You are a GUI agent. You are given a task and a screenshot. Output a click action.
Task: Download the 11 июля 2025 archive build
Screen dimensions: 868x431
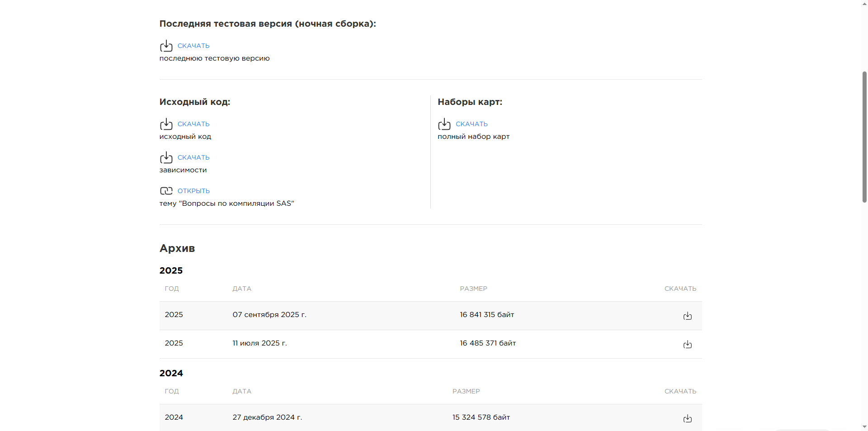click(x=687, y=344)
